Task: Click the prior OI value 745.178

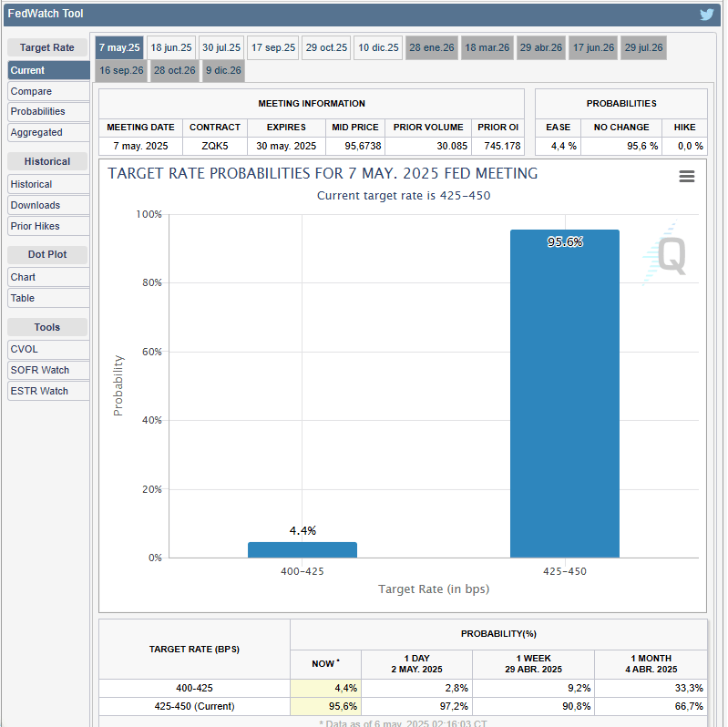Action: 498,146
